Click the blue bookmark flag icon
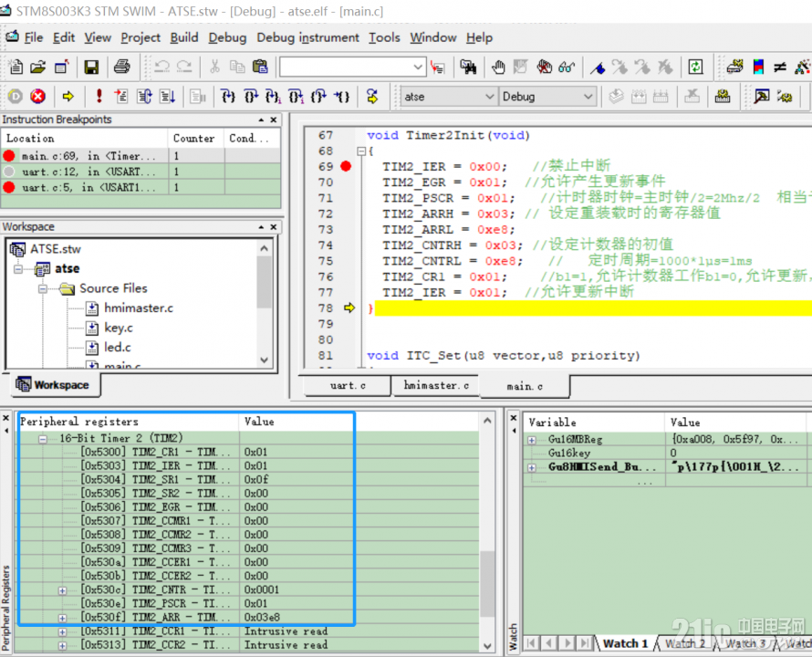 (x=599, y=68)
